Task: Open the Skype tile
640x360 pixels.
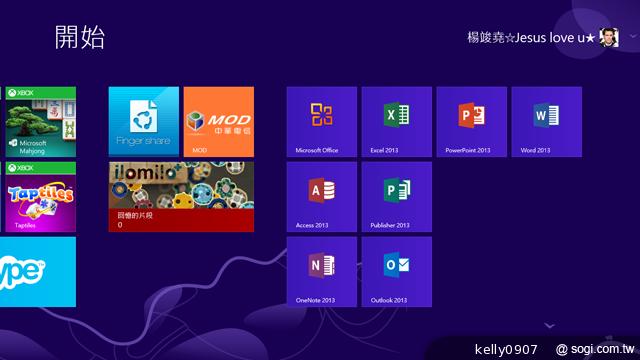Action: click(38, 272)
